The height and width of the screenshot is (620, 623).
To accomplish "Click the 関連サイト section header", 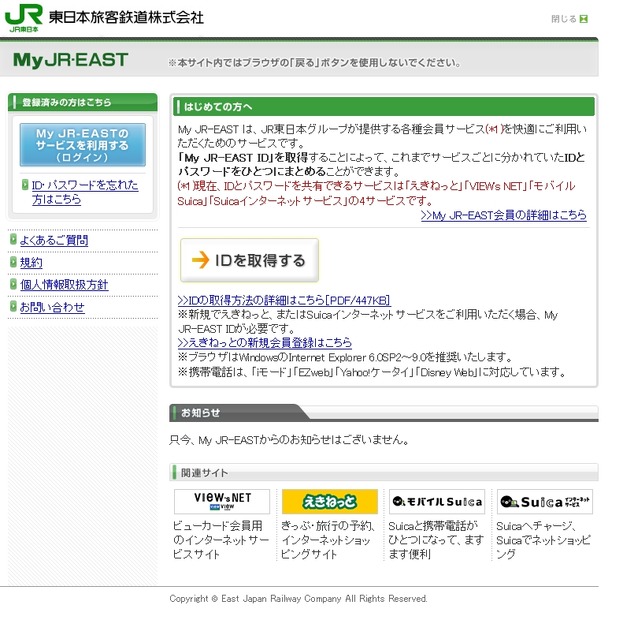I will pyautogui.click(x=384, y=473).
